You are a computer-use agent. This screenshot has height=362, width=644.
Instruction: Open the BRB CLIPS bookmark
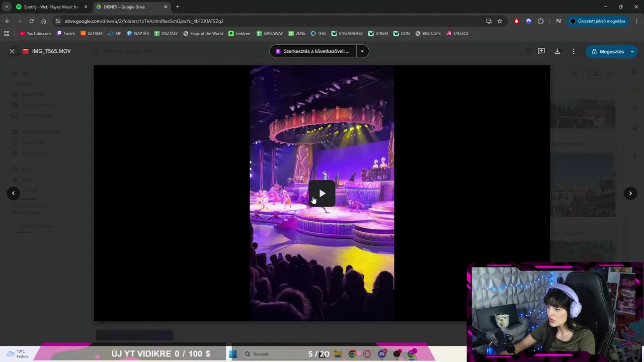(x=428, y=34)
